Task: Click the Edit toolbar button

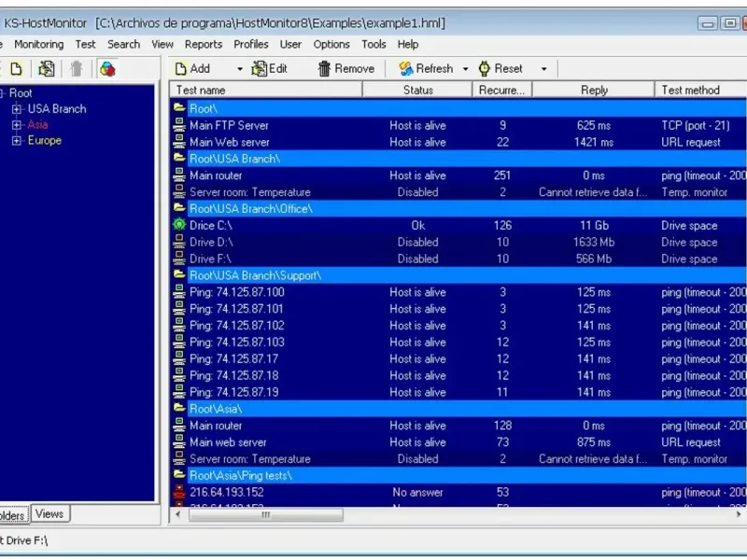Action: coord(269,68)
